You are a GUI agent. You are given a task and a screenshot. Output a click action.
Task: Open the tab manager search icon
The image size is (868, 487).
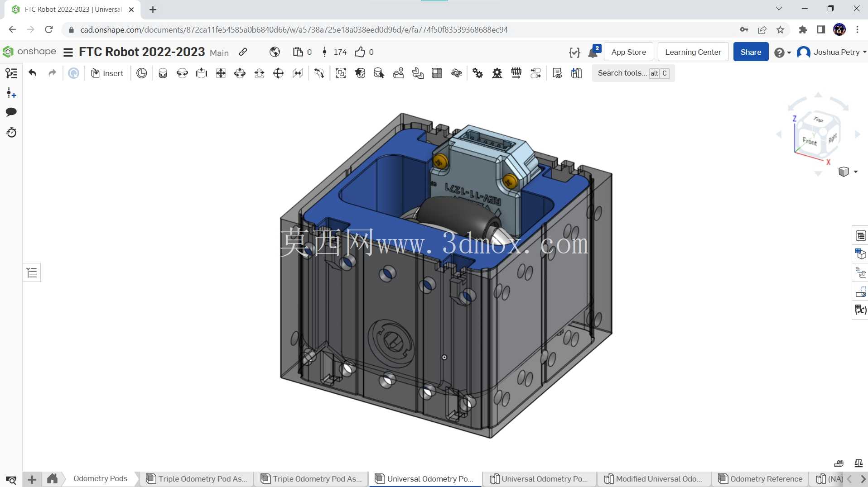(11, 480)
